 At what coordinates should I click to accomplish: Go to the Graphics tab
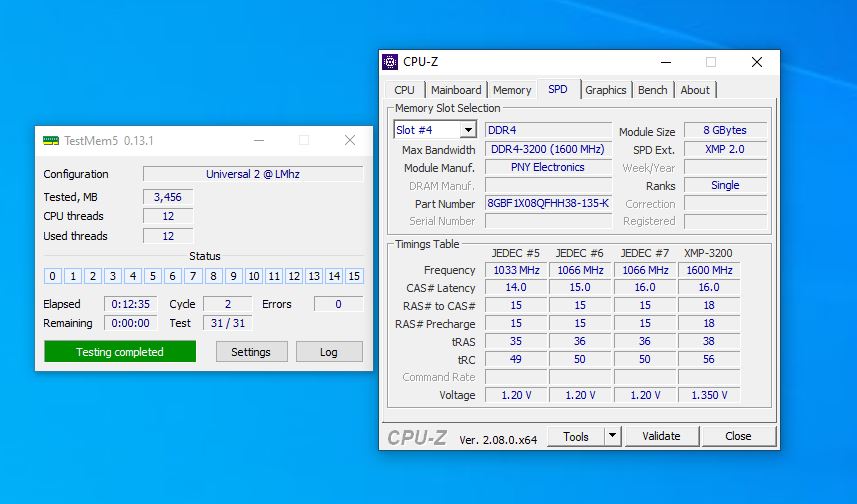606,90
